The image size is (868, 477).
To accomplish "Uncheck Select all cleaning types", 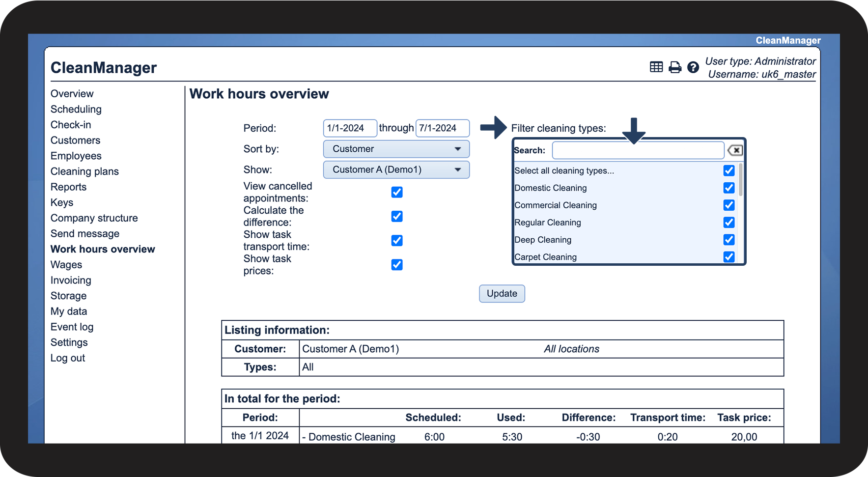I will [x=729, y=170].
